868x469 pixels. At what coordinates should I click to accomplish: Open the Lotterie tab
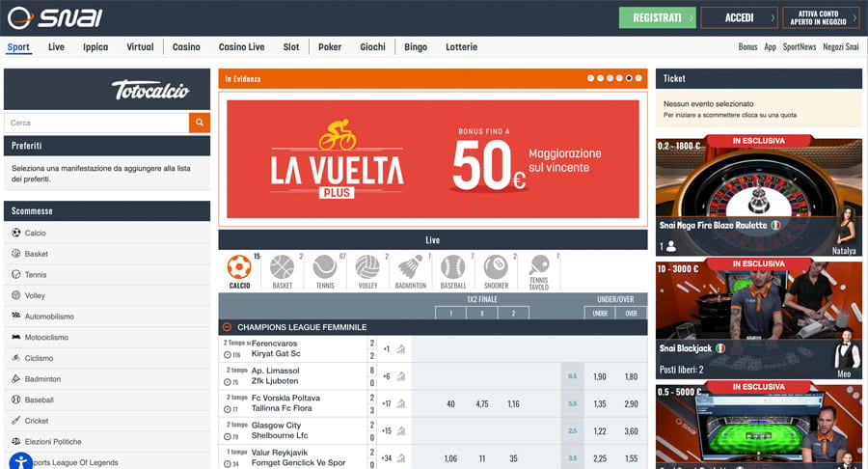pyautogui.click(x=461, y=47)
